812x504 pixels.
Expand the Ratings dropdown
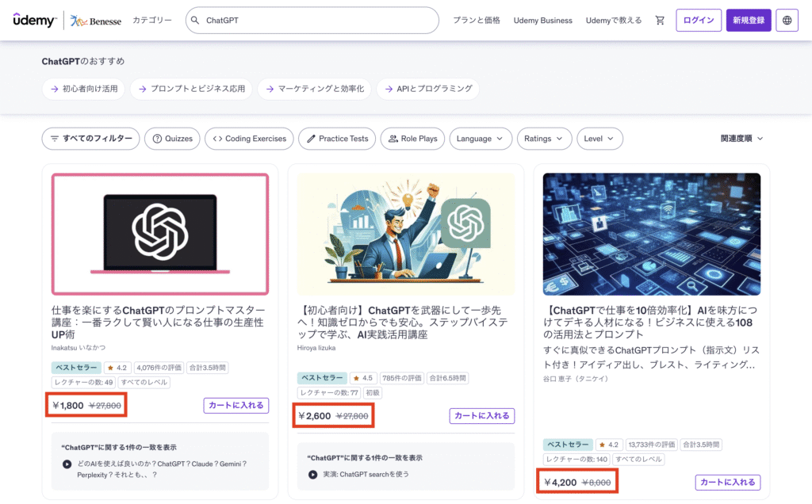point(544,139)
